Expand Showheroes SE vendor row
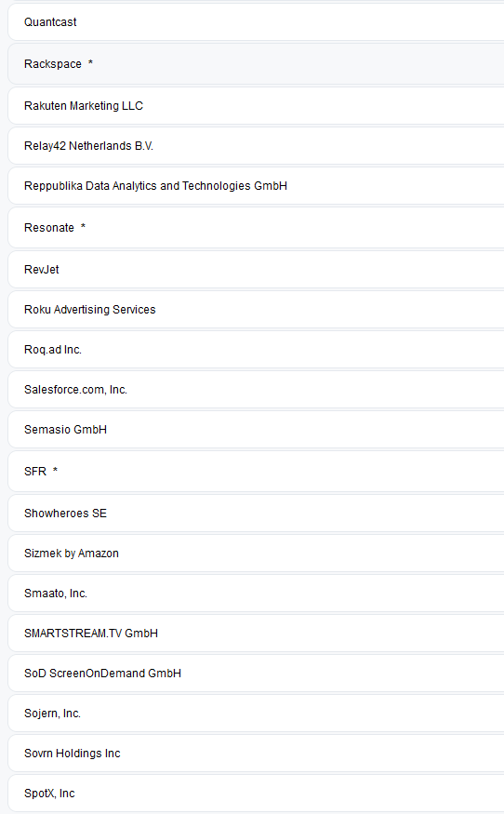 coord(257,514)
